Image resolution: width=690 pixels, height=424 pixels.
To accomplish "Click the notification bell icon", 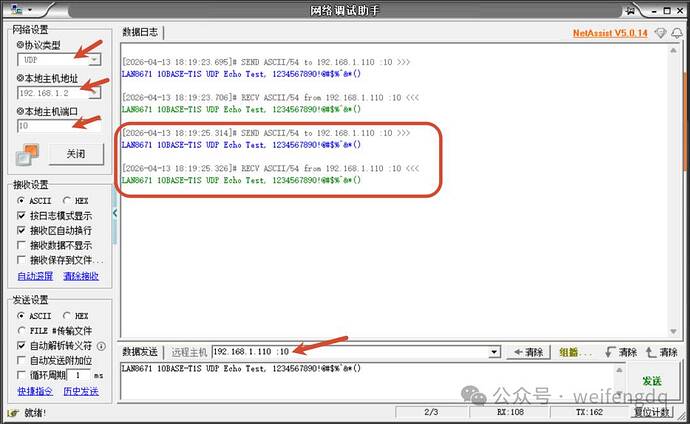I will click(x=677, y=33).
